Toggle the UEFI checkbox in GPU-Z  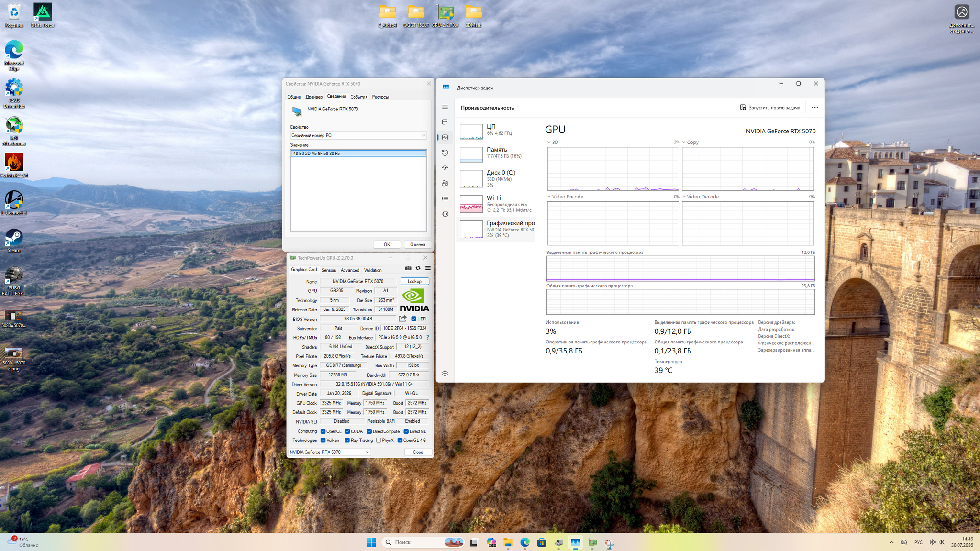(414, 319)
